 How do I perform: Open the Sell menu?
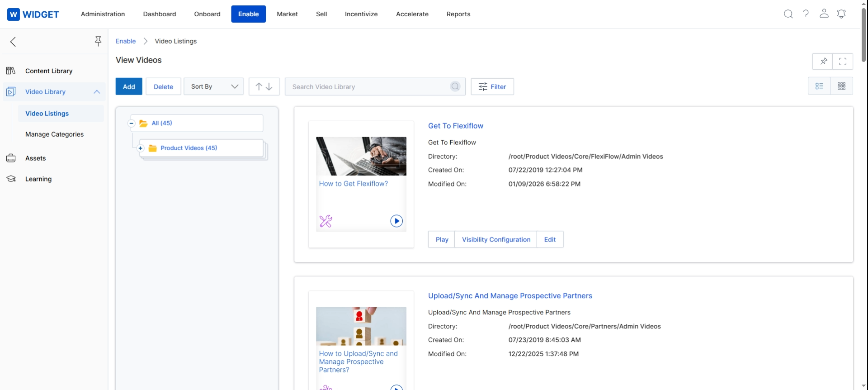[x=321, y=14]
